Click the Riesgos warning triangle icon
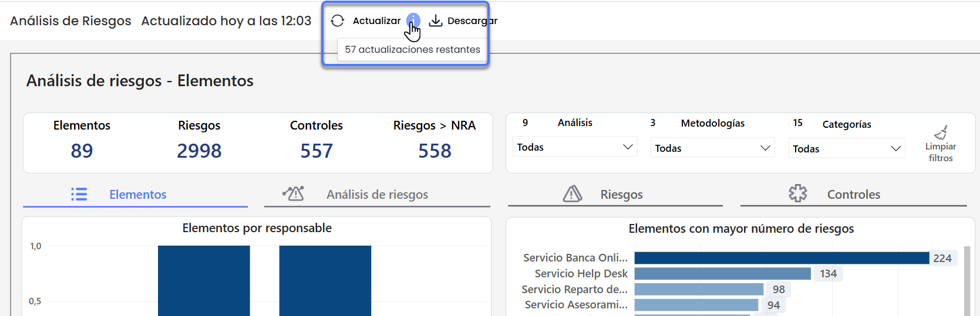The height and width of the screenshot is (316, 980). [x=572, y=194]
